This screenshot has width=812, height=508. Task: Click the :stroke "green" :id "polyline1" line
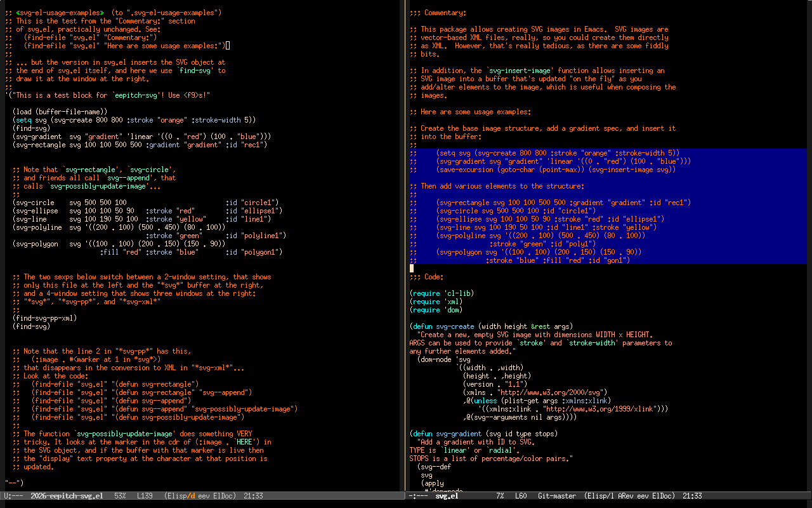tap(216, 236)
